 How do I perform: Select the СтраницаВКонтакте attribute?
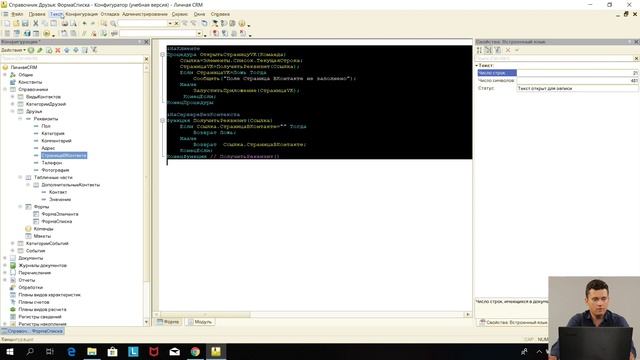click(x=64, y=156)
